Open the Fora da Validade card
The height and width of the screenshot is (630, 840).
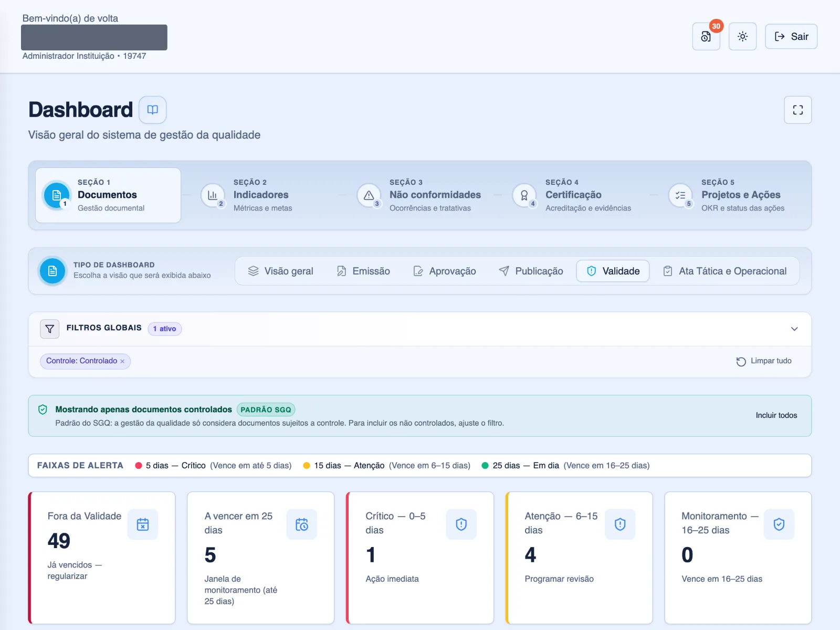point(102,558)
